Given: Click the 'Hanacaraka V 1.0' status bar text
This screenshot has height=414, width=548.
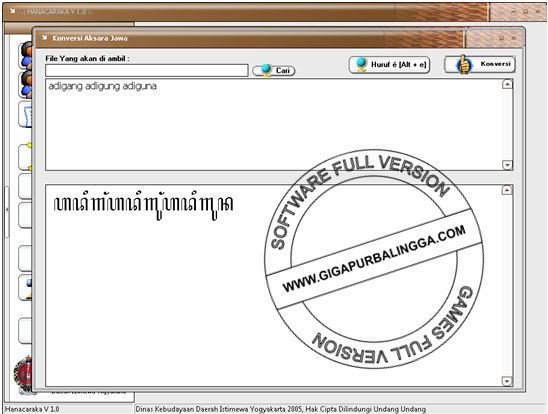Looking at the screenshot, I should 32,409.
